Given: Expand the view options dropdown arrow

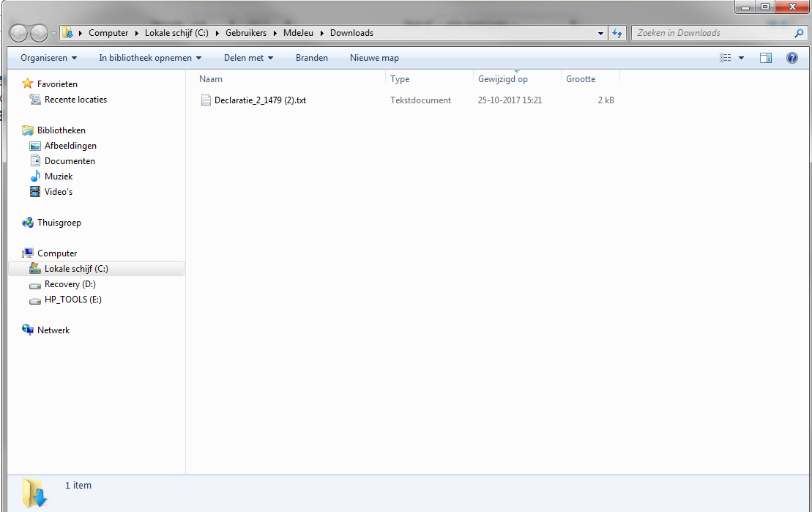Looking at the screenshot, I should click(x=741, y=58).
